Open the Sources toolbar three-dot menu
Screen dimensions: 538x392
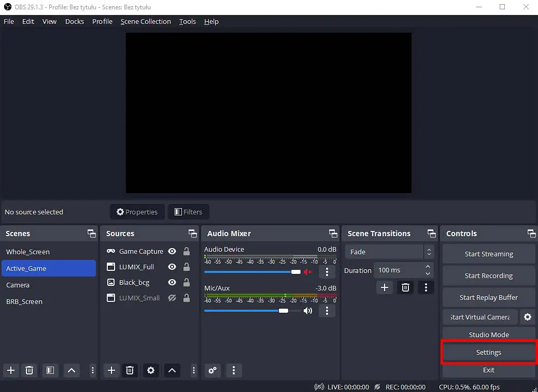[193, 370]
